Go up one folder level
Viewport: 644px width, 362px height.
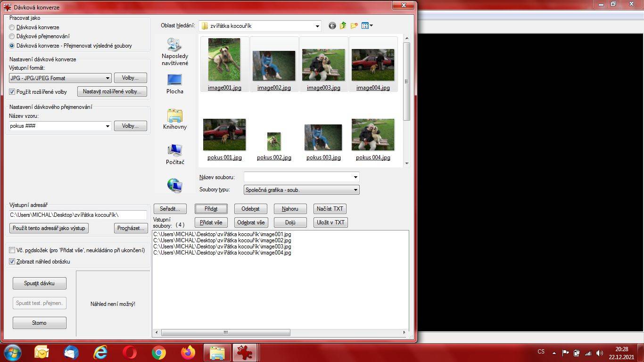[343, 26]
